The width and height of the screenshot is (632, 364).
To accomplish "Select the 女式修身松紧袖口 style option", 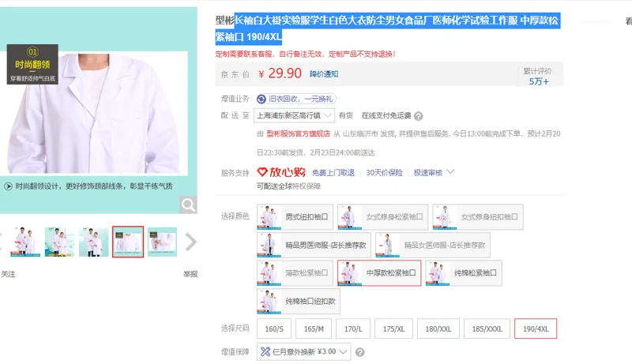I will tap(382, 216).
